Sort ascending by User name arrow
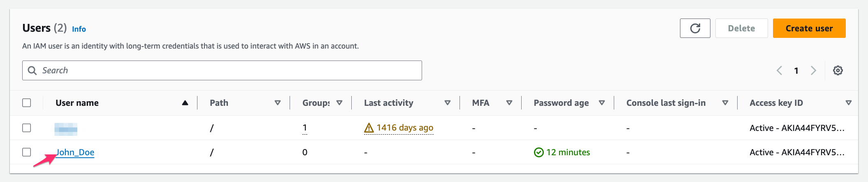Image resolution: width=868 pixels, height=182 pixels. tap(185, 103)
